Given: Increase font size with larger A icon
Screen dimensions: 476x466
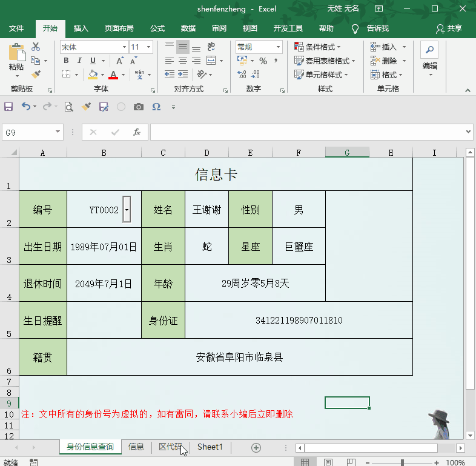Looking at the screenshot, I should [121, 61].
